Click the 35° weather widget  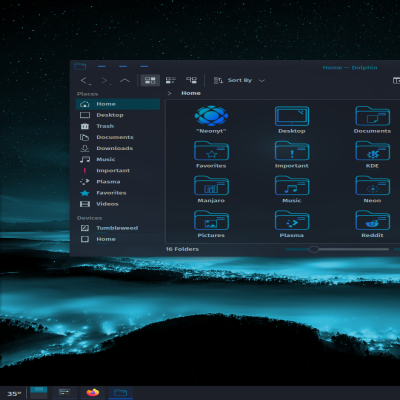pyautogui.click(x=14, y=394)
